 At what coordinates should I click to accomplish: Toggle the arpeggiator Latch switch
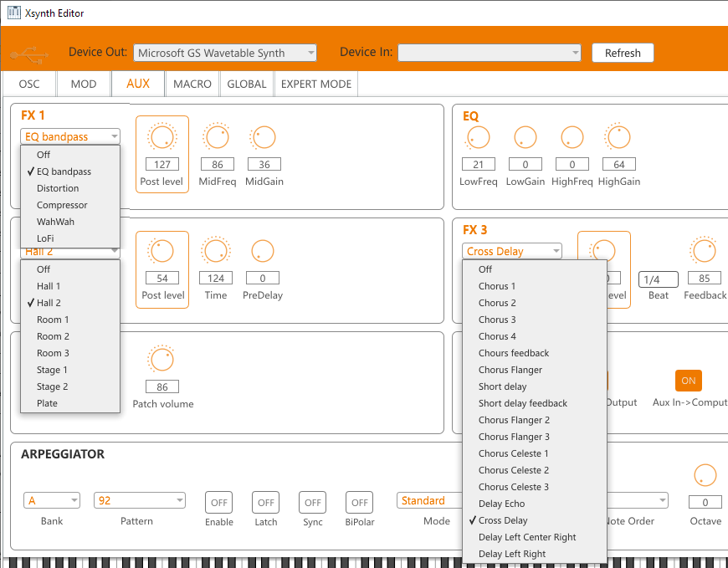coord(265,503)
